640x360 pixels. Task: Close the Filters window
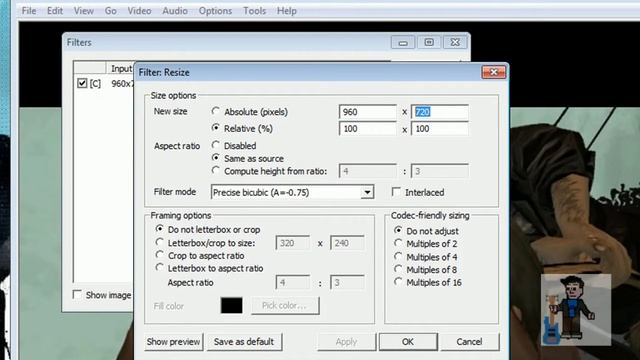pyautogui.click(x=455, y=42)
